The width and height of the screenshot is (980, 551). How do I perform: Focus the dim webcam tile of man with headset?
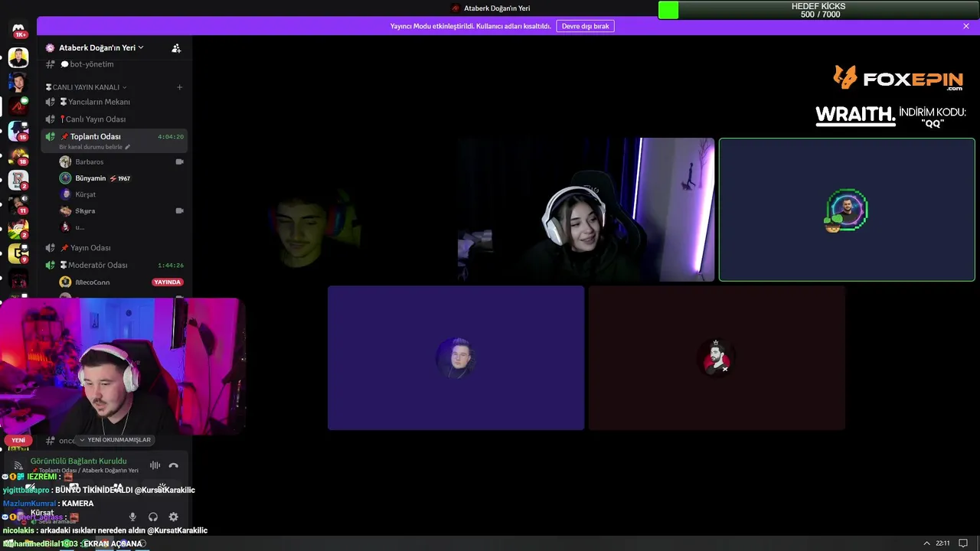tap(325, 210)
